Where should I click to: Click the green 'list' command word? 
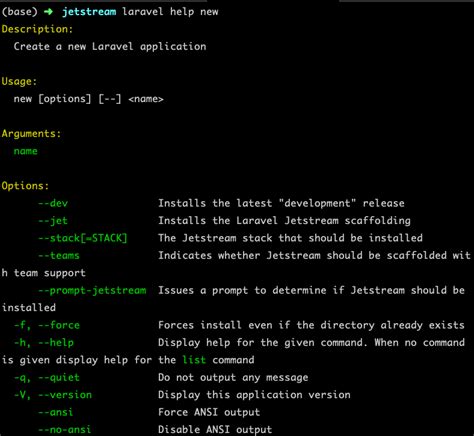[x=194, y=360]
